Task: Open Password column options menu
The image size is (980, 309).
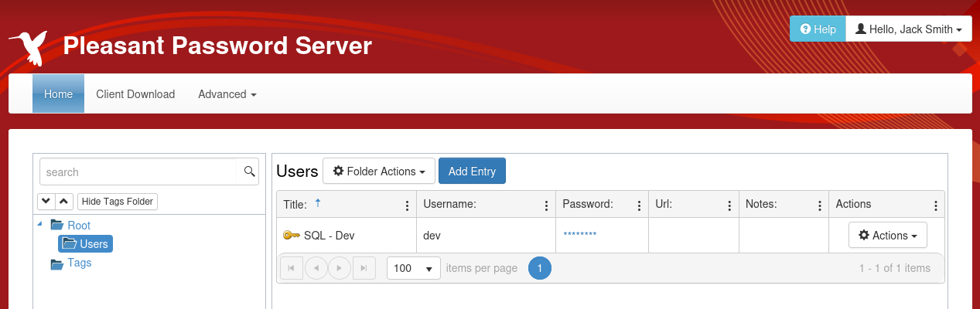Action: (639, 205)
